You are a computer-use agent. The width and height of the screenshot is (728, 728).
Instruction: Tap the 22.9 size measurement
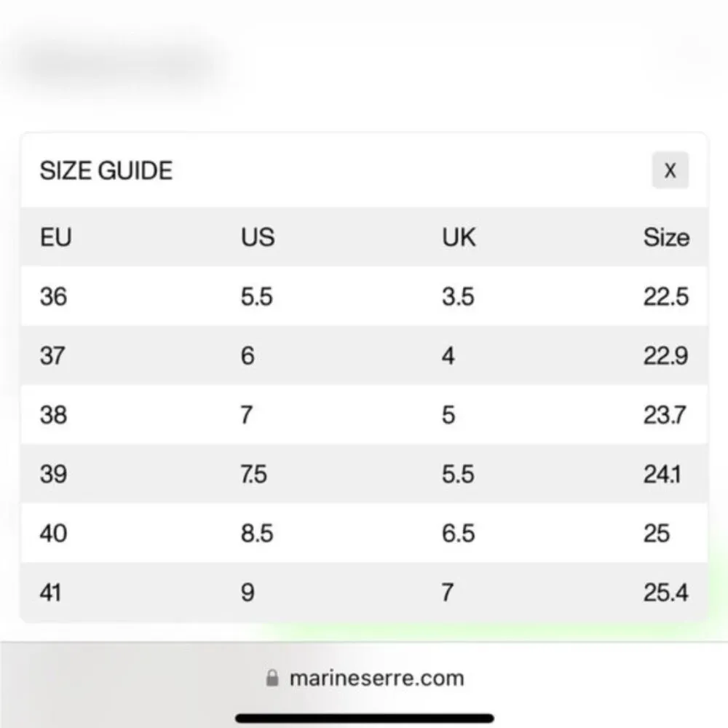point(665,356)
